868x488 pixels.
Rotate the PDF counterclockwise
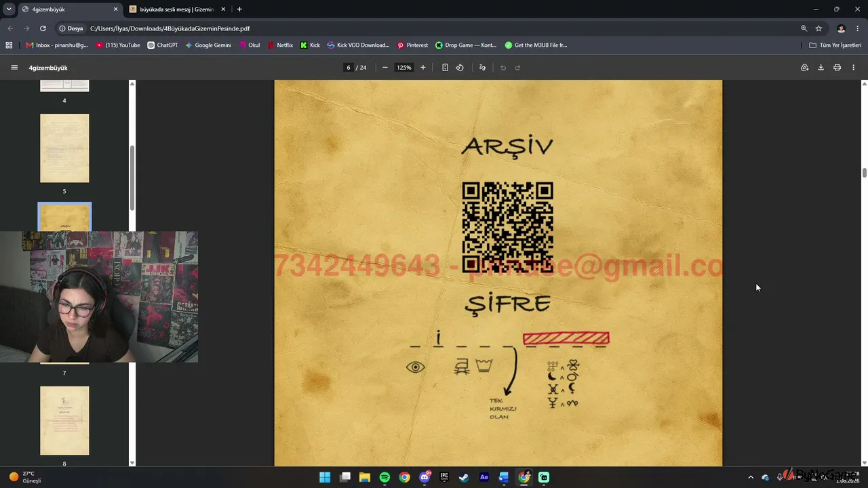coord(460,68)
